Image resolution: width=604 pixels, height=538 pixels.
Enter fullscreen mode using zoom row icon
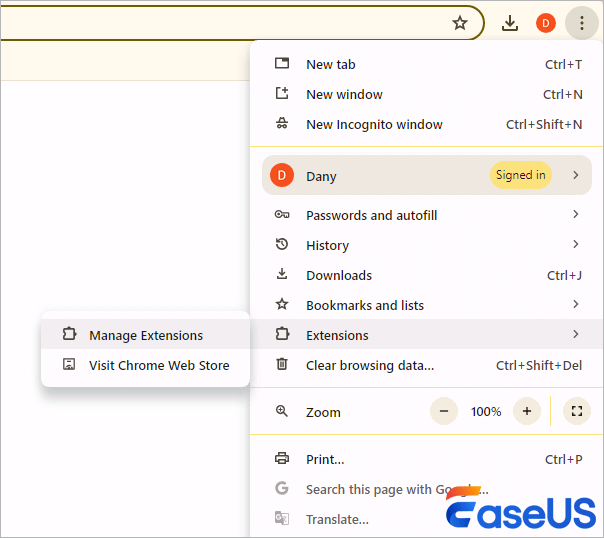575,411
